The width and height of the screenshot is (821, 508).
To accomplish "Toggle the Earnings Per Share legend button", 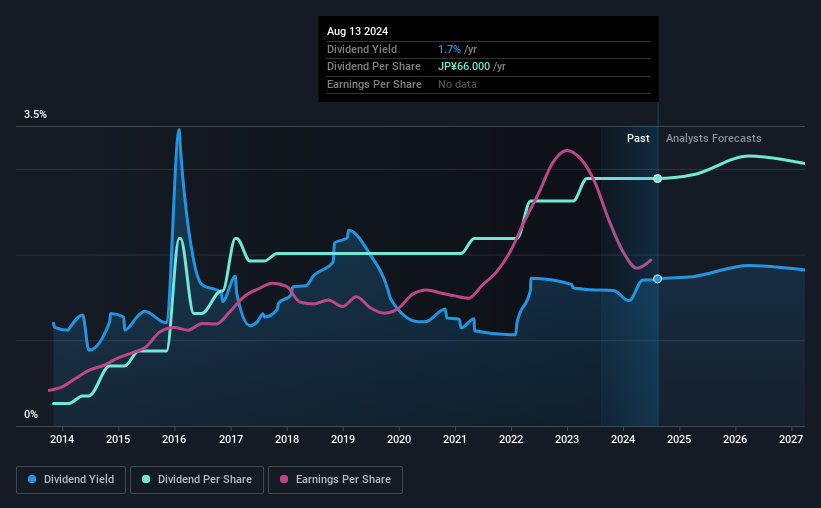I will point(335,480).
